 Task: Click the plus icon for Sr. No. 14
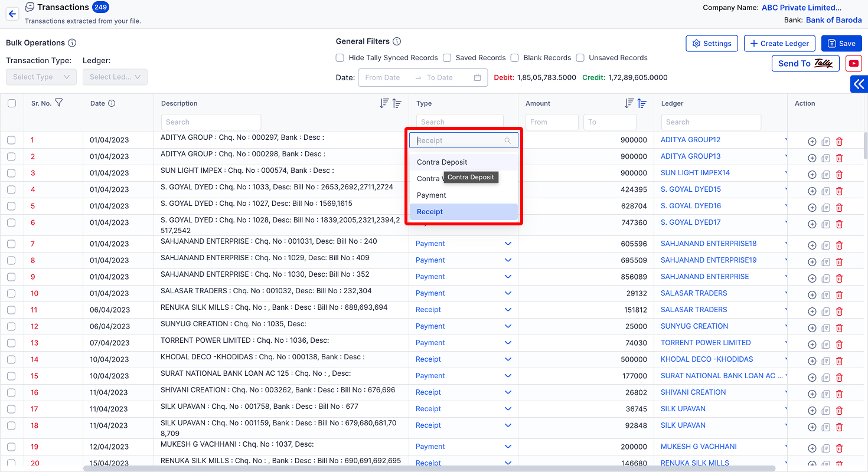[812, 361]
